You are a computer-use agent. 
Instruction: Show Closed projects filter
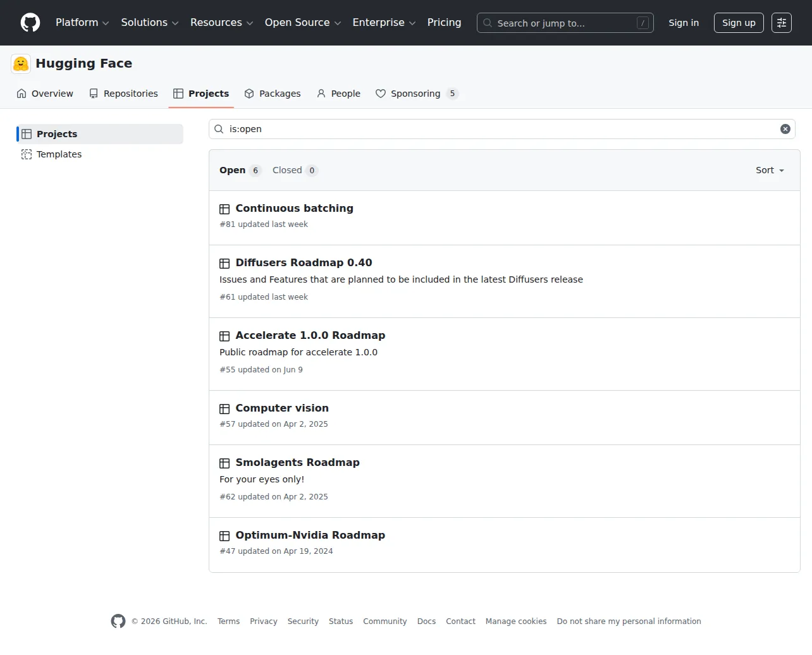pos(295,170)
